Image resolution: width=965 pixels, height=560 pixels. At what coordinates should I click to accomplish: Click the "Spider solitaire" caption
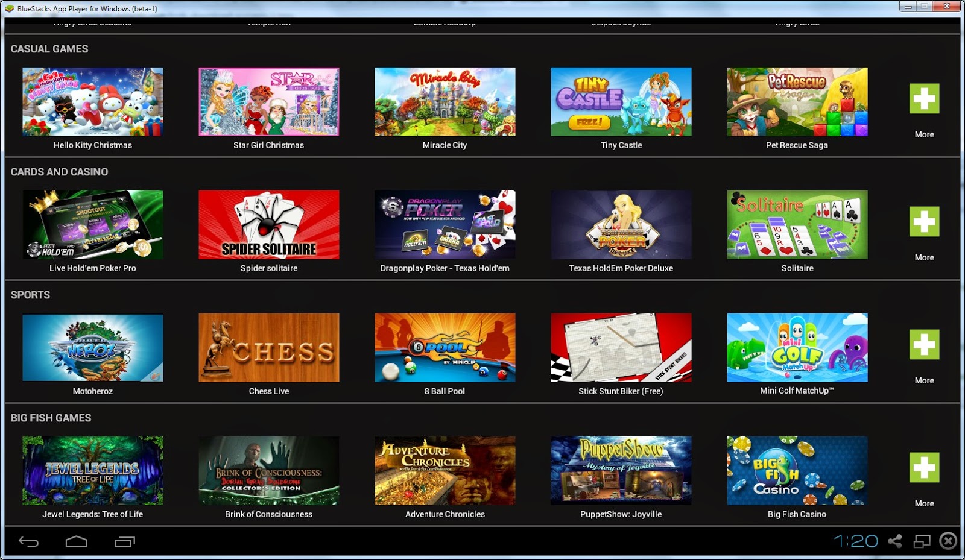pos(269,268)
